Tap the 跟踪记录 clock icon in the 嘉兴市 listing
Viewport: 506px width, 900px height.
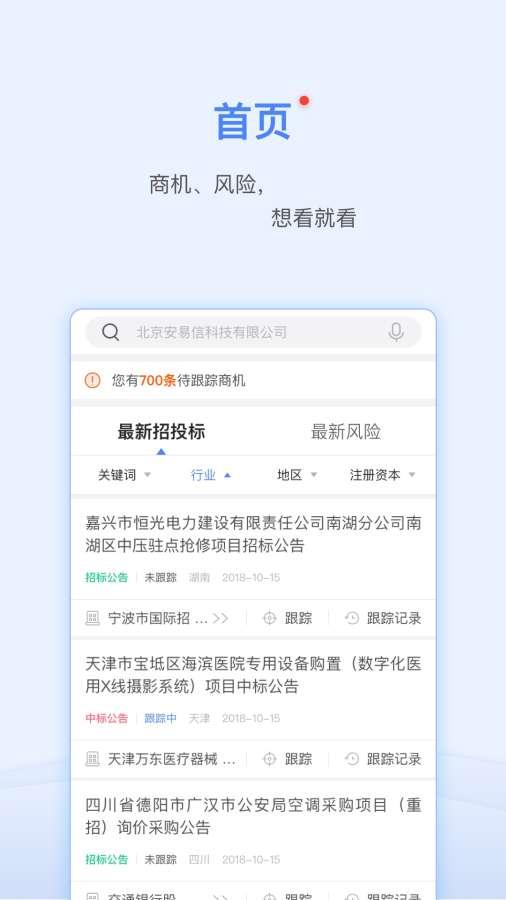coord(352,618)
